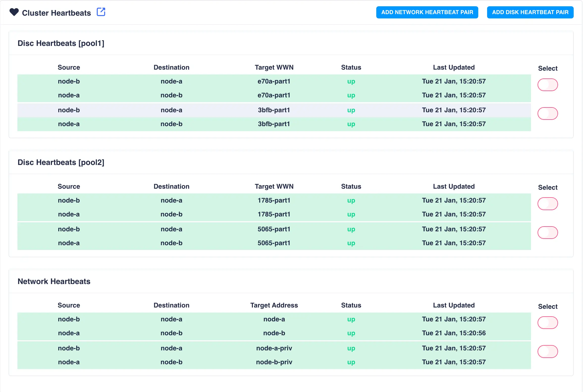583x392 pixels.
Task: Open the Cluster Heartbeats external link icon
Action: click(x=101, y=12)
